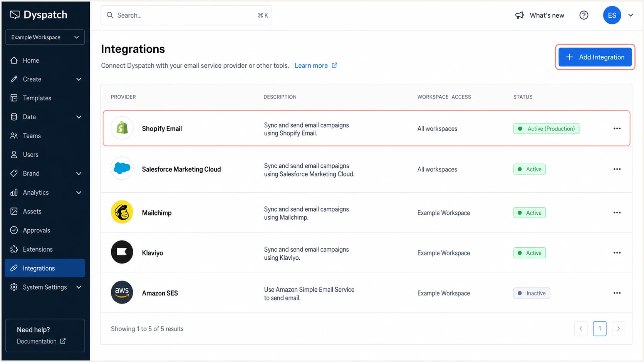This screenshot has width=644, height=362.
Task: Expand the System Settings chevron
Action: pos(79,287)
